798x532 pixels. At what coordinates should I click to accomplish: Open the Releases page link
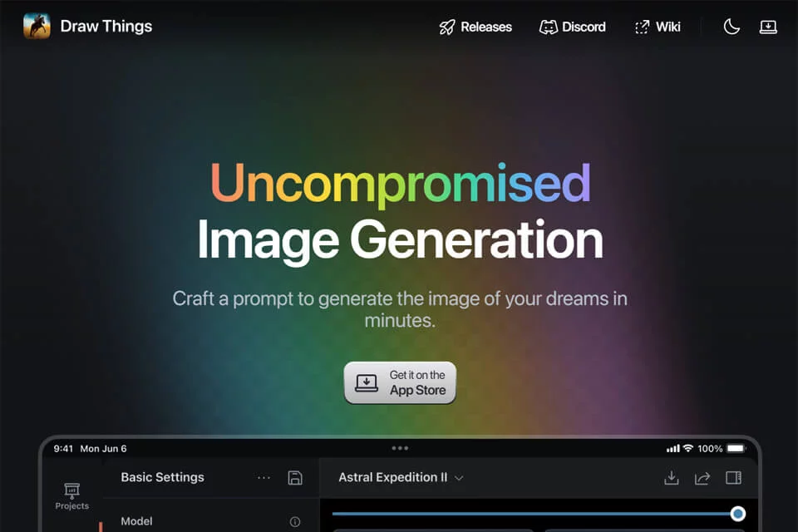click(x=475, y=27)
